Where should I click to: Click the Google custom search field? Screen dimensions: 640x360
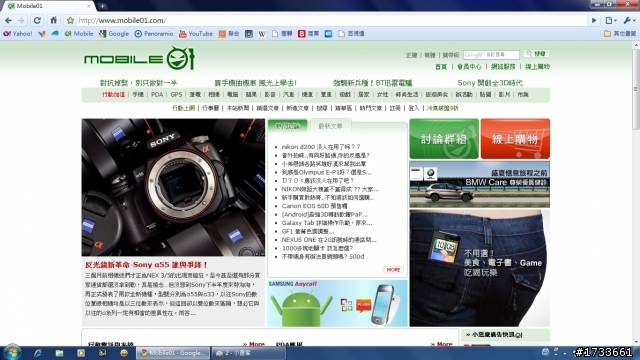pos(491,54)
